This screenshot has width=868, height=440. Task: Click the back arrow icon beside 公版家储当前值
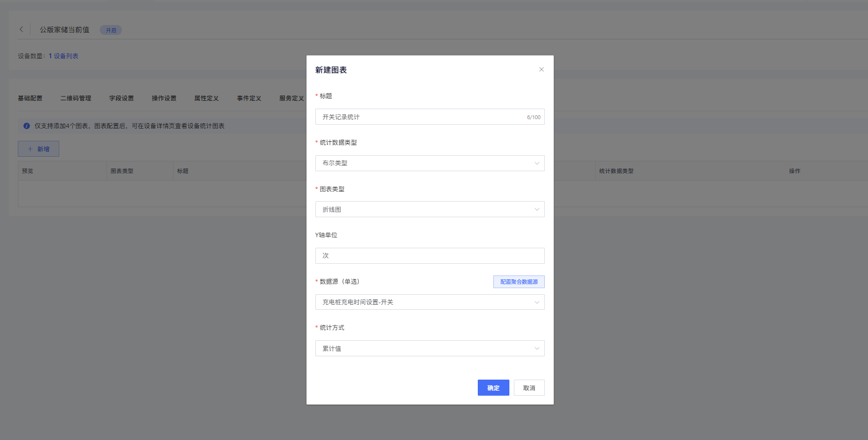click(22, 29)
